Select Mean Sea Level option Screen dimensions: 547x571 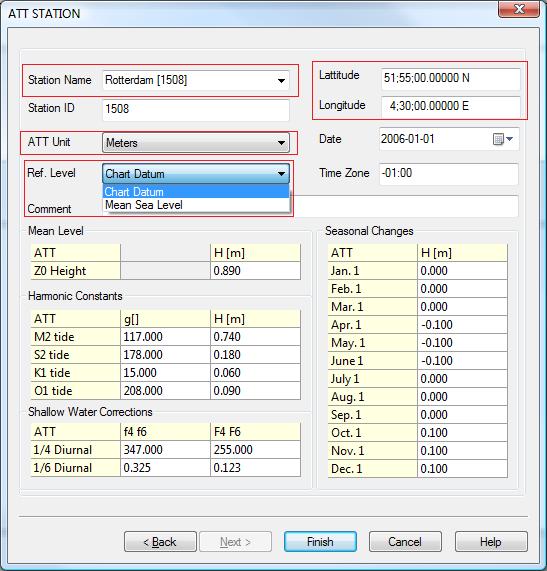[196, 205]
